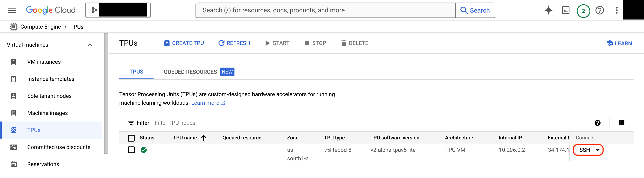
Task: Sort by TPU name column arrow
Action: [204, 138]
